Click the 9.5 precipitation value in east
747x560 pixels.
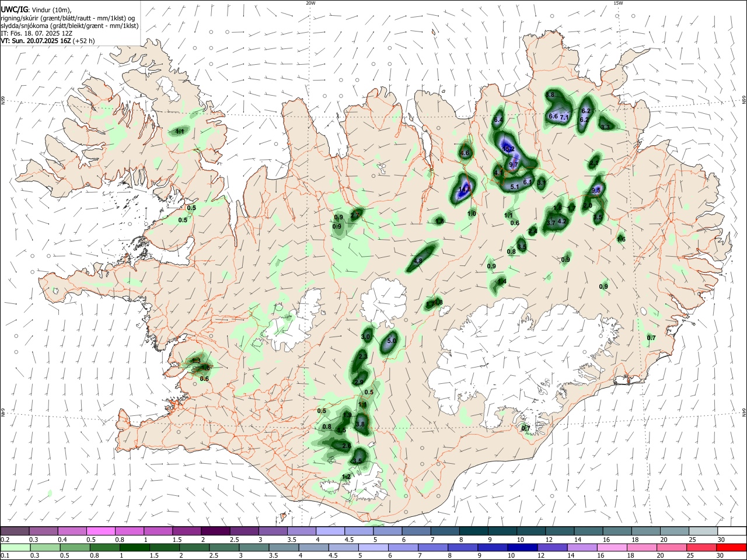pos(596,191)
